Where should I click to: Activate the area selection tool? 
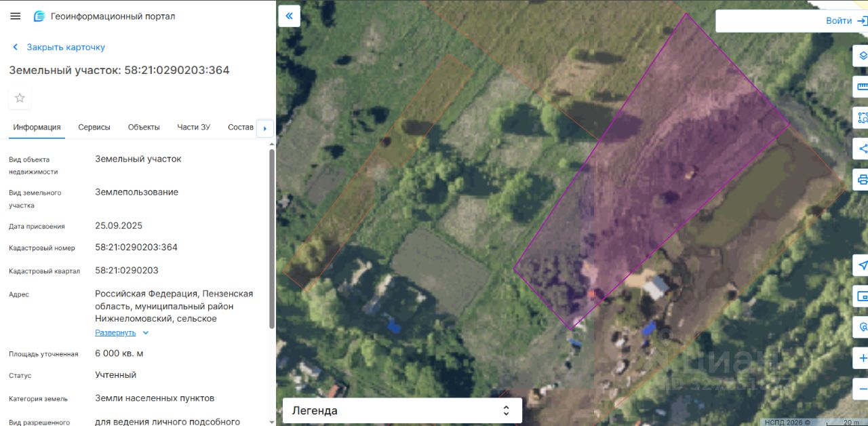click(862, 117)
